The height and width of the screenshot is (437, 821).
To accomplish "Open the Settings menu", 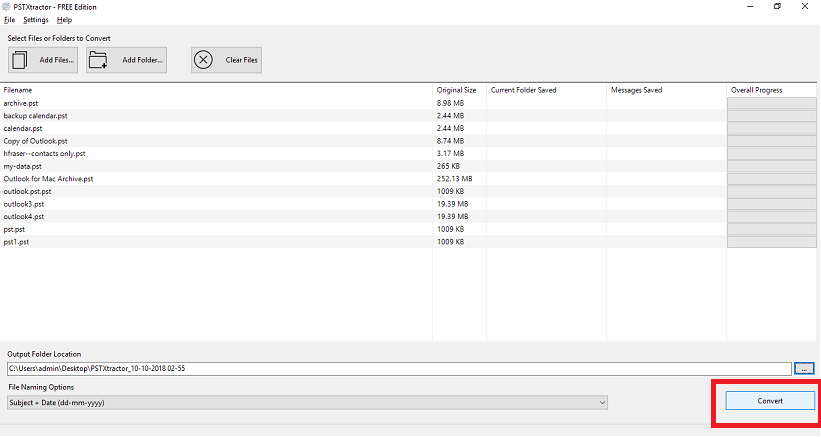I will point(36,20).
